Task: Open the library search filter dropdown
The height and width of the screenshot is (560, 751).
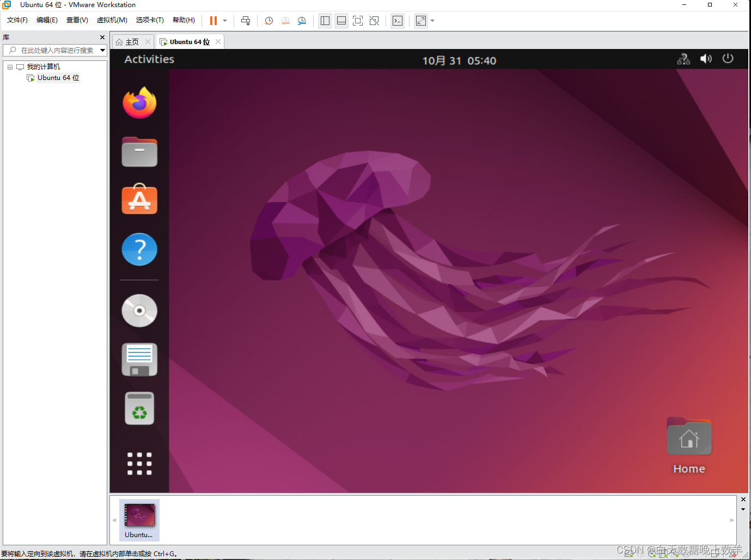Action: pyautogui.click(x=102, y=50)
